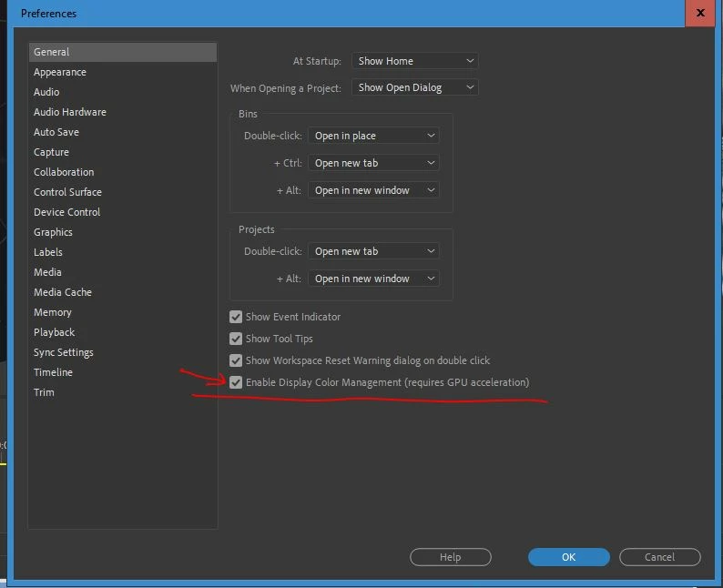Switch to Trim preferences
Viewport: 723px width, 588px height.
pos(123,392)
